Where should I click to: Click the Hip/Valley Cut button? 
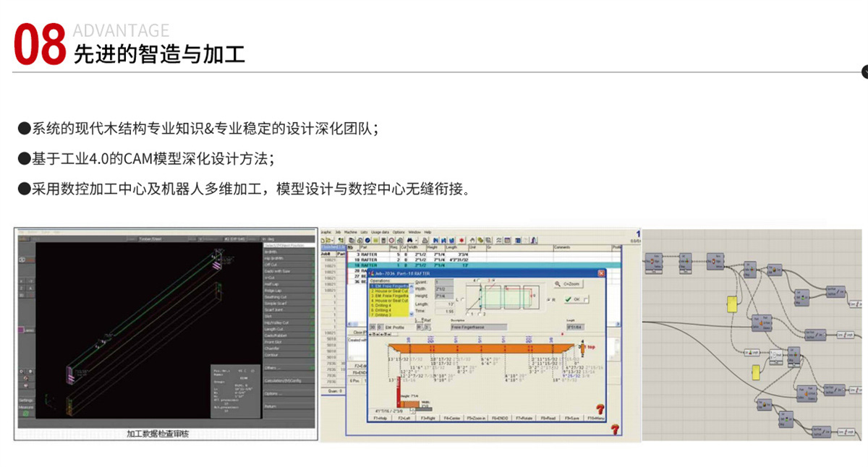289,322
